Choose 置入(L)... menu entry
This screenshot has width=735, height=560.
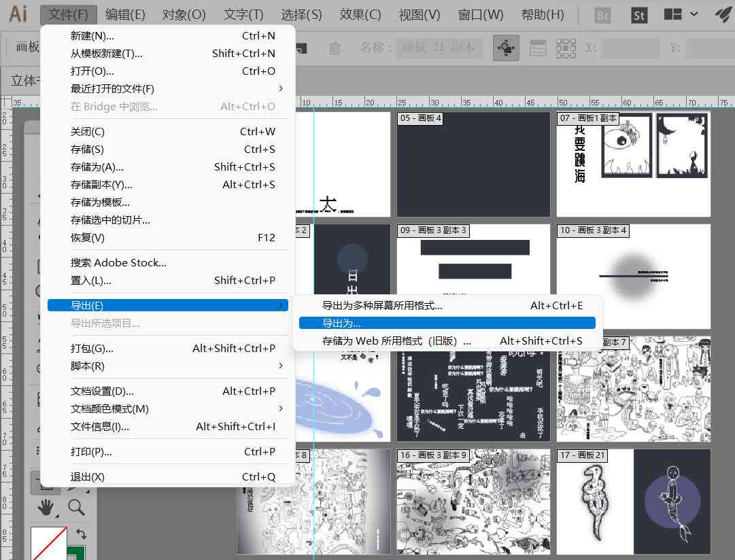pos(168,280)
